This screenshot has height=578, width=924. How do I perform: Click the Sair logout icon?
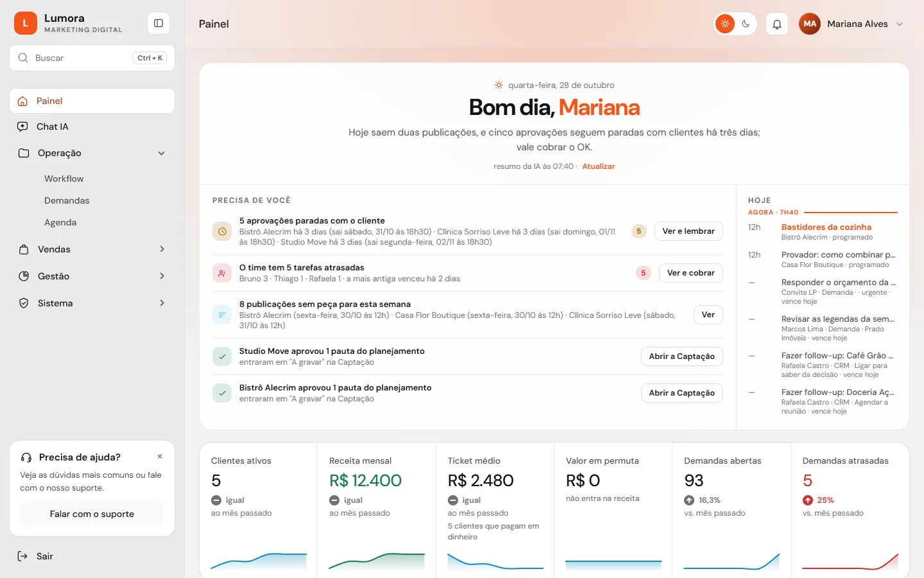point(22,556)
